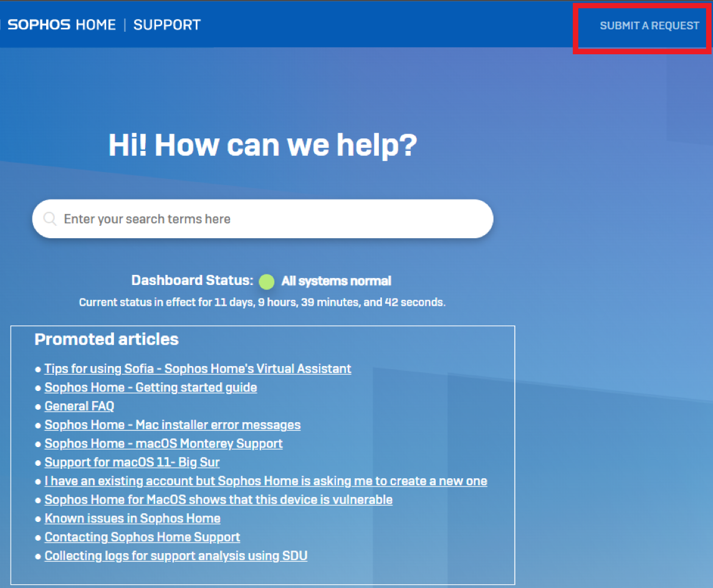Click the Sophos Home logo
This screenshot has width=713, height=588.
pos(62,25)
